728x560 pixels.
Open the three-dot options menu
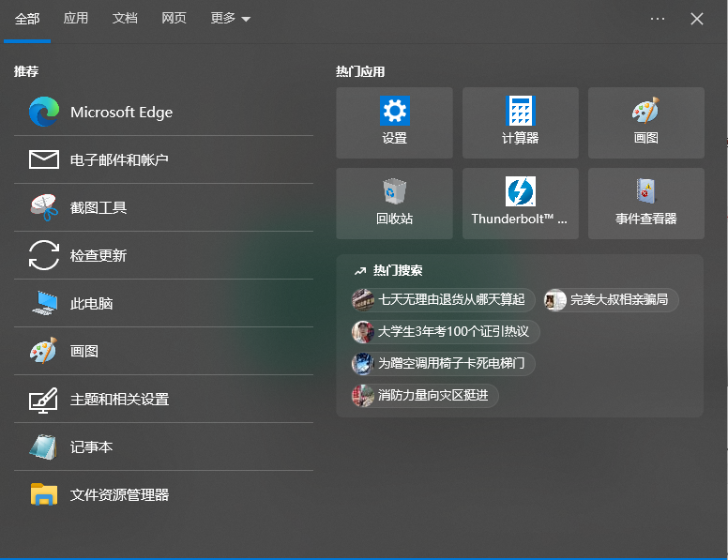point(658,19)
